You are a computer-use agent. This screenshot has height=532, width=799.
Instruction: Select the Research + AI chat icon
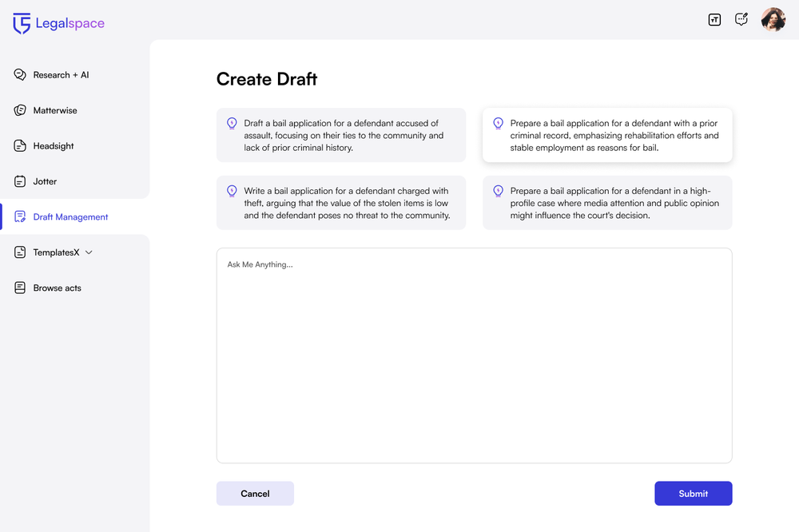(19, 74)
